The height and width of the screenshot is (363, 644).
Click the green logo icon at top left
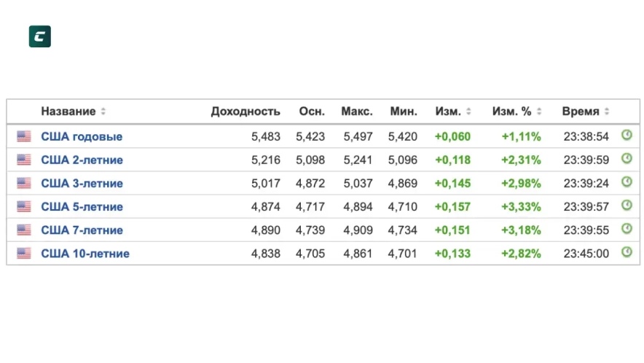pyautogui.click(x=39, y=36)
